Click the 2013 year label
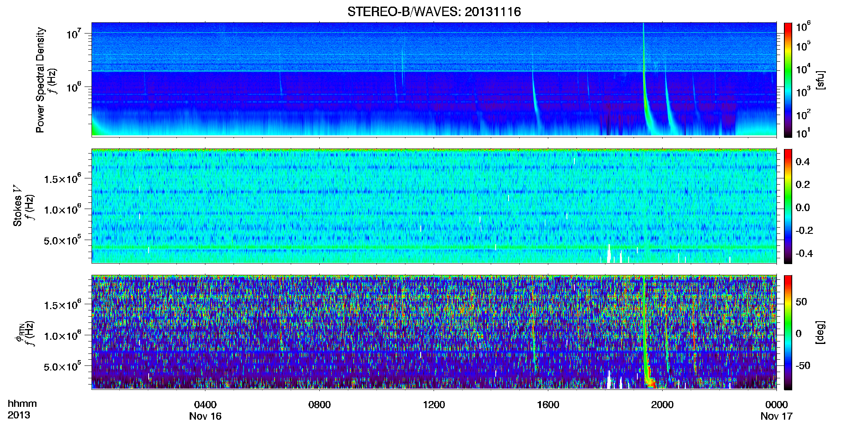The image size is (868, 447). tap(19, 415)
